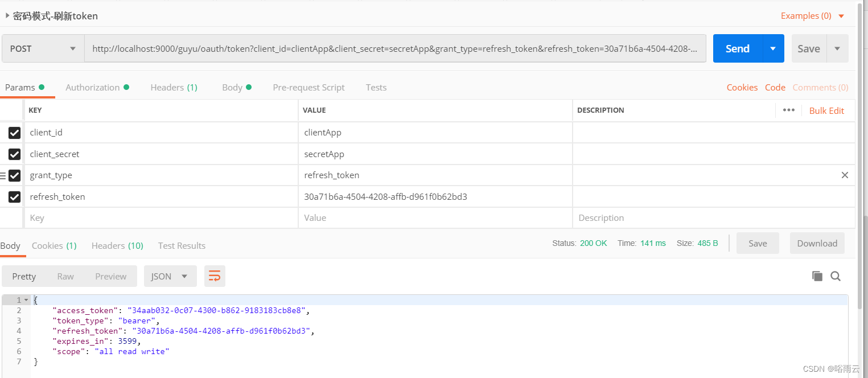
Task: Click the client_id key cell
Action: click(161, 133)
